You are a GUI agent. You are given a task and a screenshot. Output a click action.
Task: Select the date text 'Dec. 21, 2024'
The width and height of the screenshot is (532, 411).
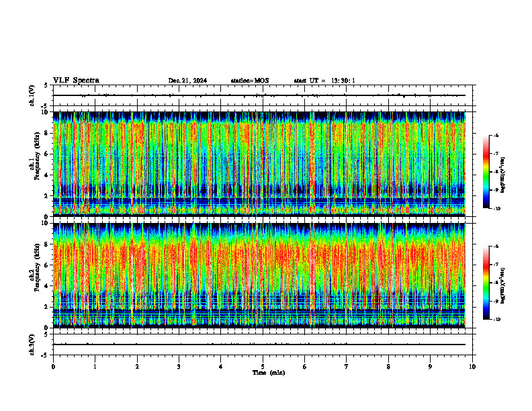(187, 81)
